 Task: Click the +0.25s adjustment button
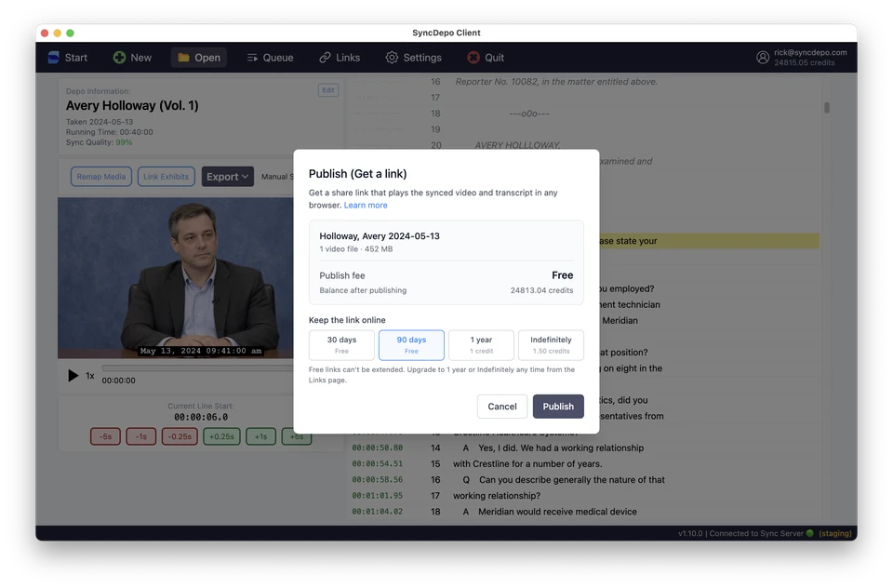(x=221, y=436)
